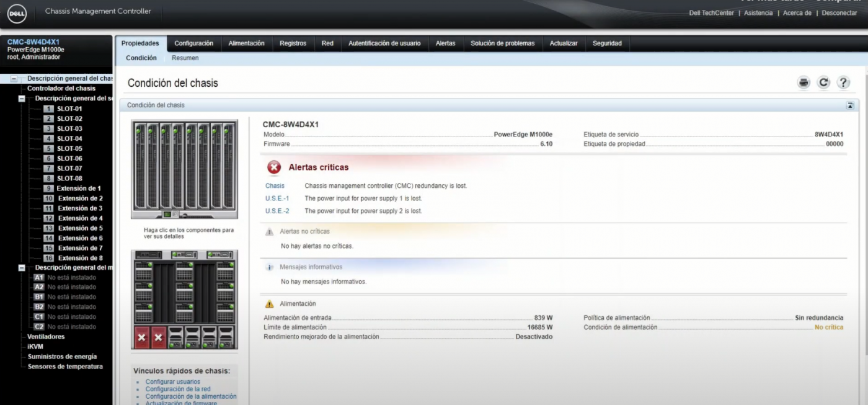Click the number 7 icon beside SLOT-07
This screenshot has width=868, height=405.
click(x=48, y=168)
